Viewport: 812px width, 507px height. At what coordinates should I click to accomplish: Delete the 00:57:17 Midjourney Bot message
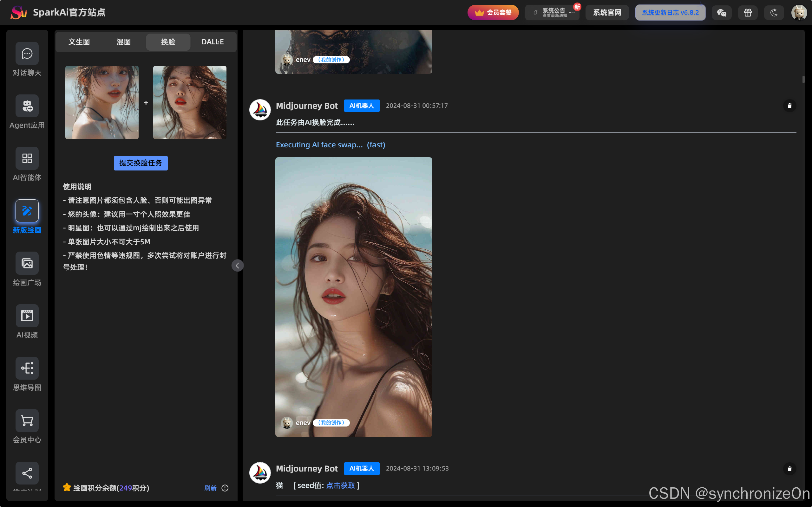pos(789,106)
